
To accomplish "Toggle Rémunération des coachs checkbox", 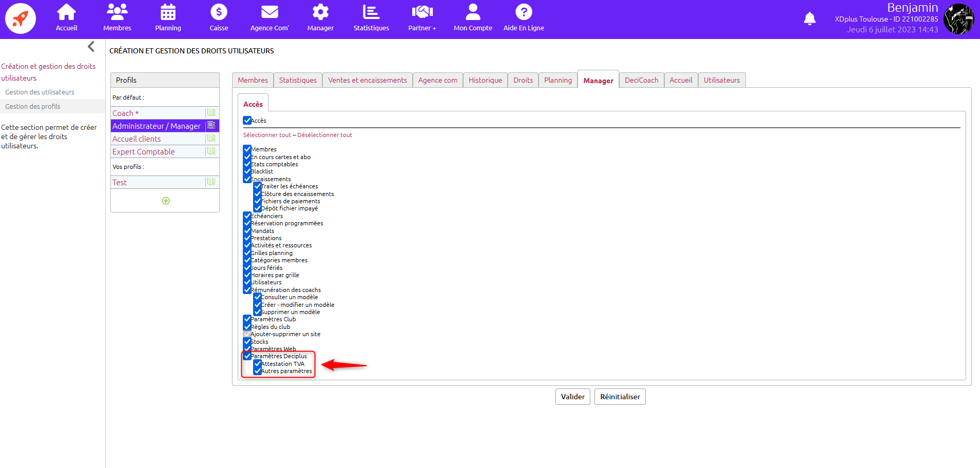I will coord(247,290).
